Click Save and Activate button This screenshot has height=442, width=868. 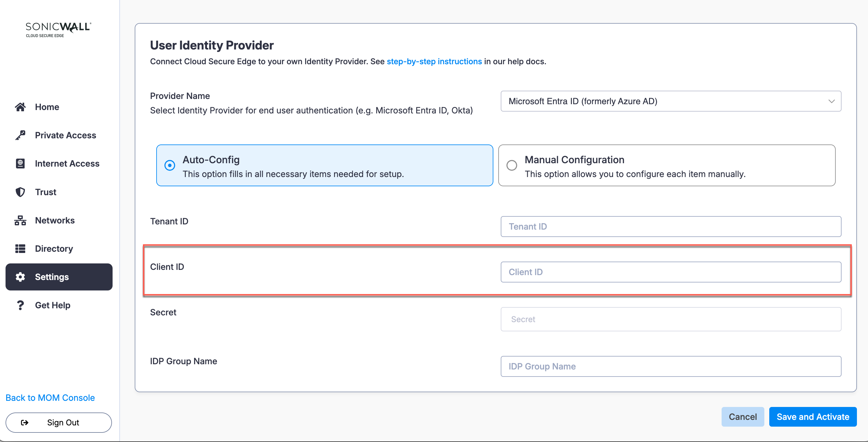[x=812, y=417]
